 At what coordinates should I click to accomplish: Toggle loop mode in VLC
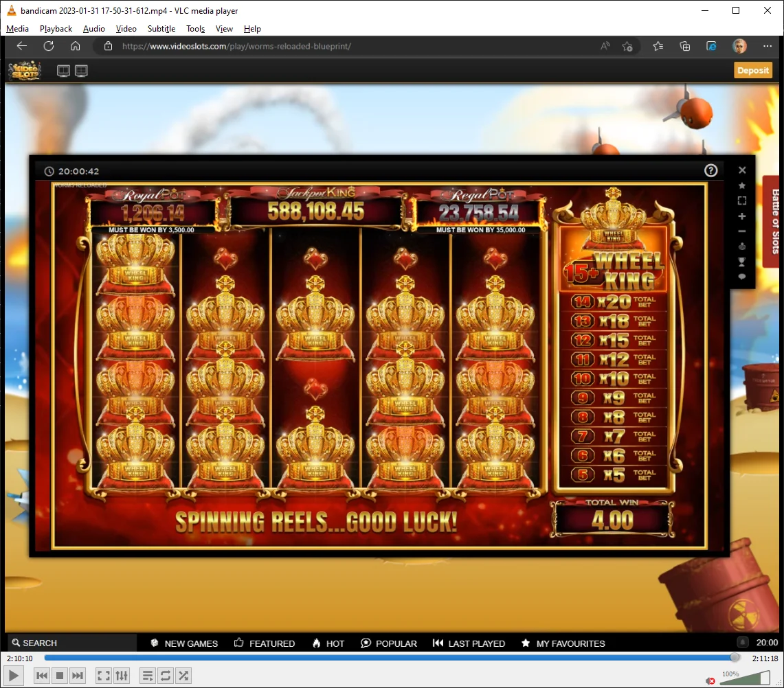point(166,676)
